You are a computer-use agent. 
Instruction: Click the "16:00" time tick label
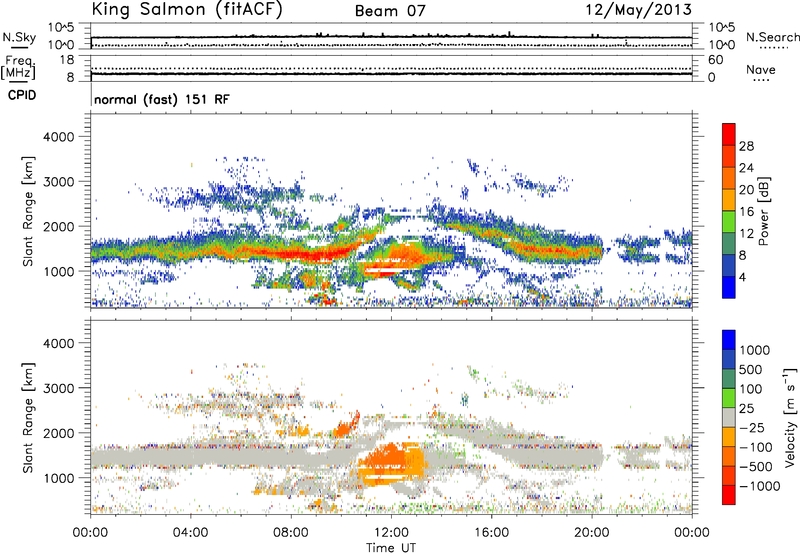pyautogui.click(x=491, y=533)
